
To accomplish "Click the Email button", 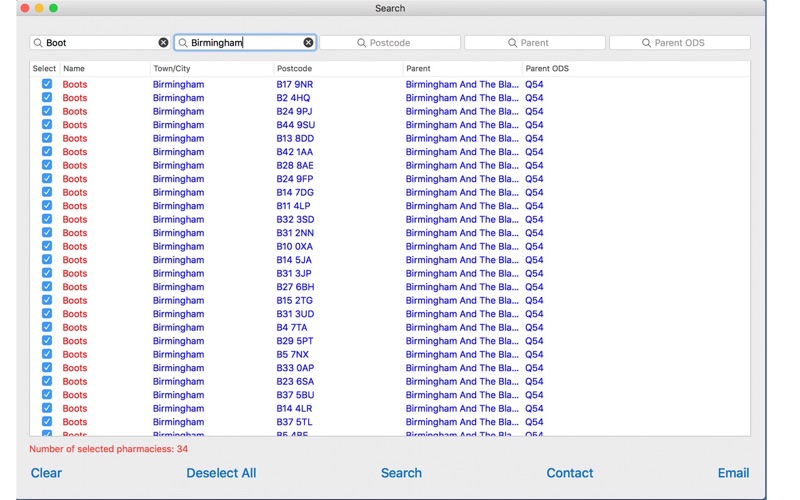I will pos(733,473).
